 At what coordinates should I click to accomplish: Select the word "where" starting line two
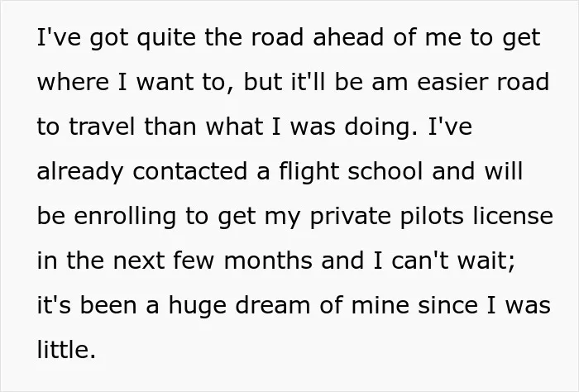pyautogui.click(x=73, y=82)
